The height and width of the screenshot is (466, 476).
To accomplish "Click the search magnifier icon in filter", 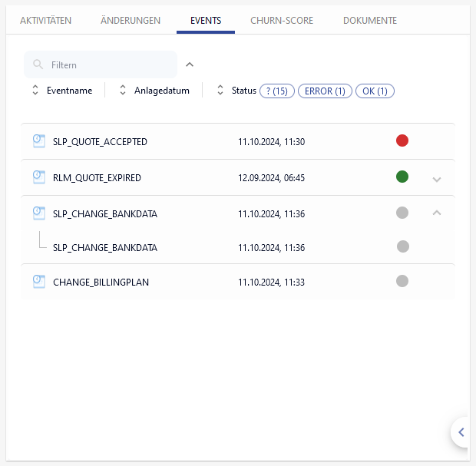I will click(x=38, y=65).
